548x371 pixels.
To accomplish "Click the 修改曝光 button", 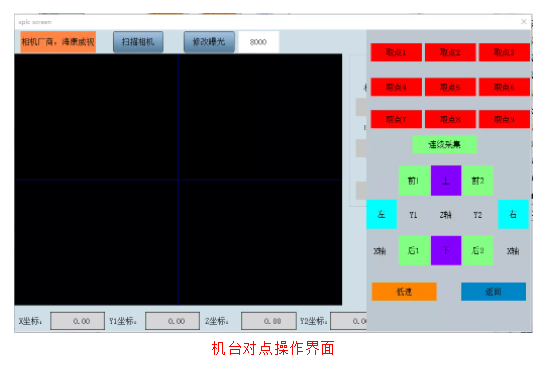I will click(x=209, y=42).
